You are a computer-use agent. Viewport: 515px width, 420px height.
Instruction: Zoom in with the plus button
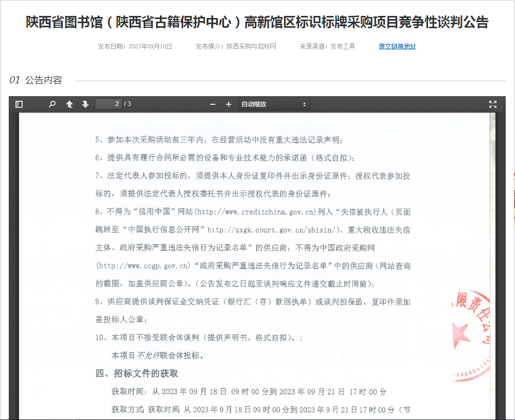tap(229, 104)
